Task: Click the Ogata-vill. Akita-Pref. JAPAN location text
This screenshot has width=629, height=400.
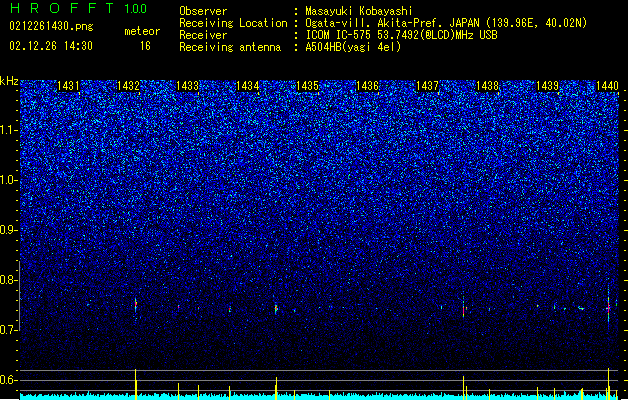Action: (x=446, y=23)
